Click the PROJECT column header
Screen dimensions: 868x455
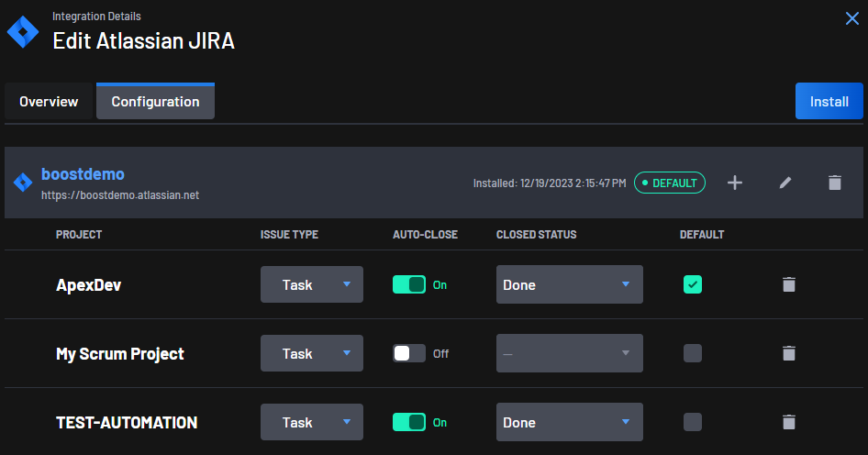point(79,235)
